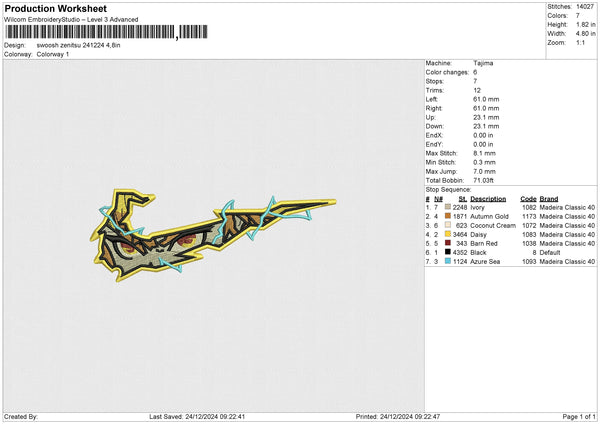Click the design name 'swoosh zenitsu 241224 4,8in'

click(78, 45)
